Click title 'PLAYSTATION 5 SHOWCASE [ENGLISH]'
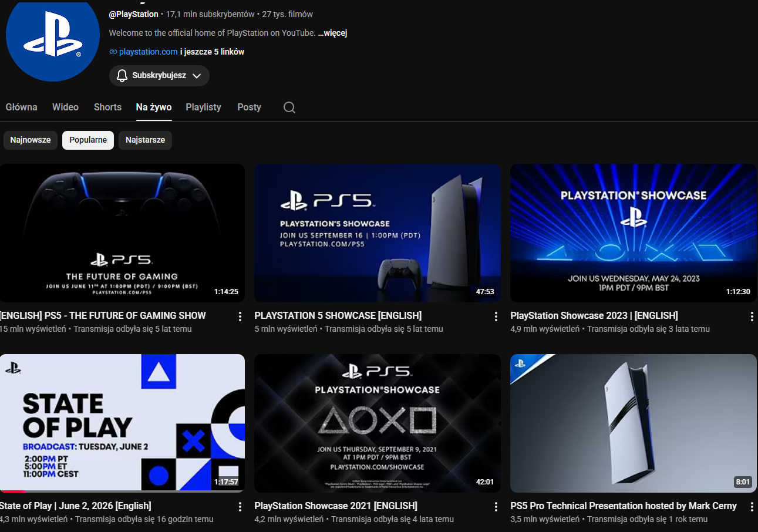This screenshot has height=532, width=758. pos(338,316)
